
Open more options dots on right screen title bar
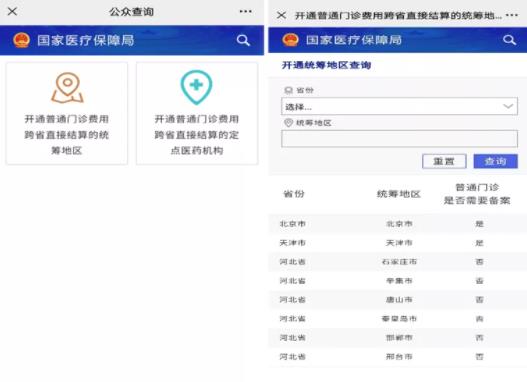[512, 15]
